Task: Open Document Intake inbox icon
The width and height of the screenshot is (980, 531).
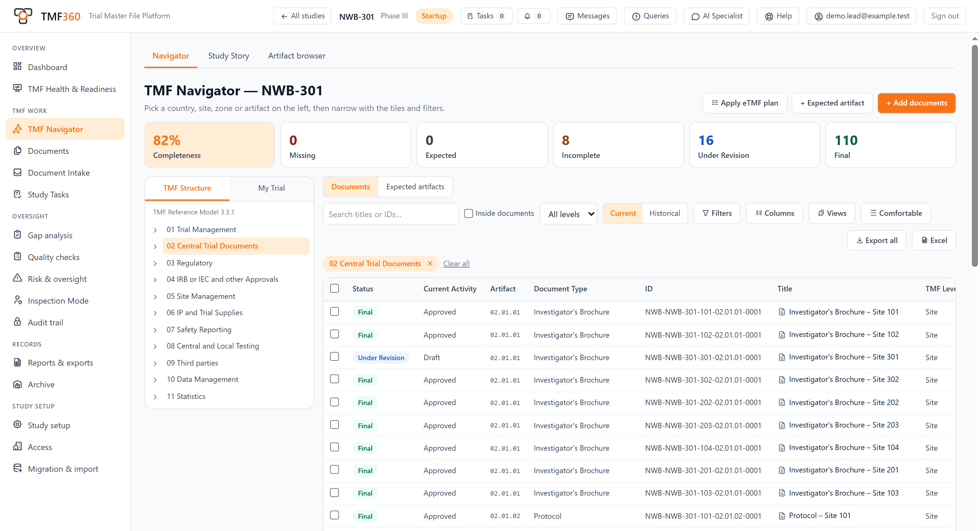Action: click(x=17, y=173)
